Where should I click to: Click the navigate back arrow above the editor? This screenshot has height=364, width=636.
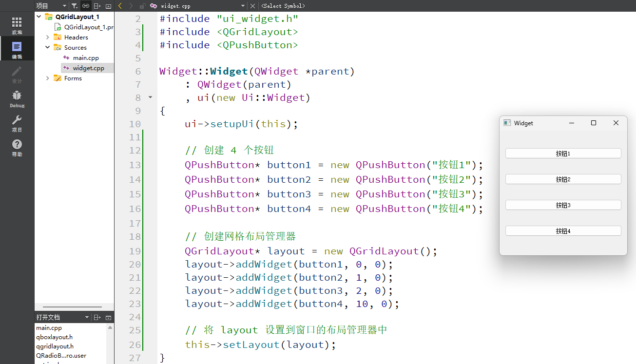[x=120, y=5]
